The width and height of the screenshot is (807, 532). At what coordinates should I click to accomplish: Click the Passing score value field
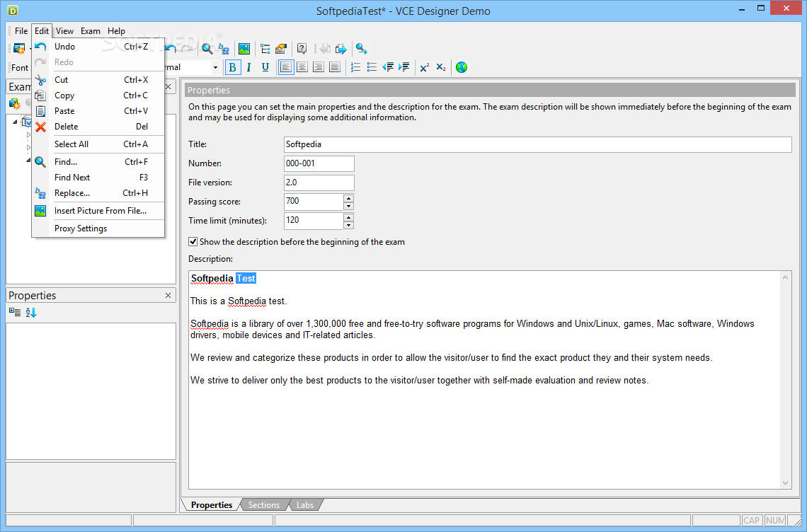[314, 202]
